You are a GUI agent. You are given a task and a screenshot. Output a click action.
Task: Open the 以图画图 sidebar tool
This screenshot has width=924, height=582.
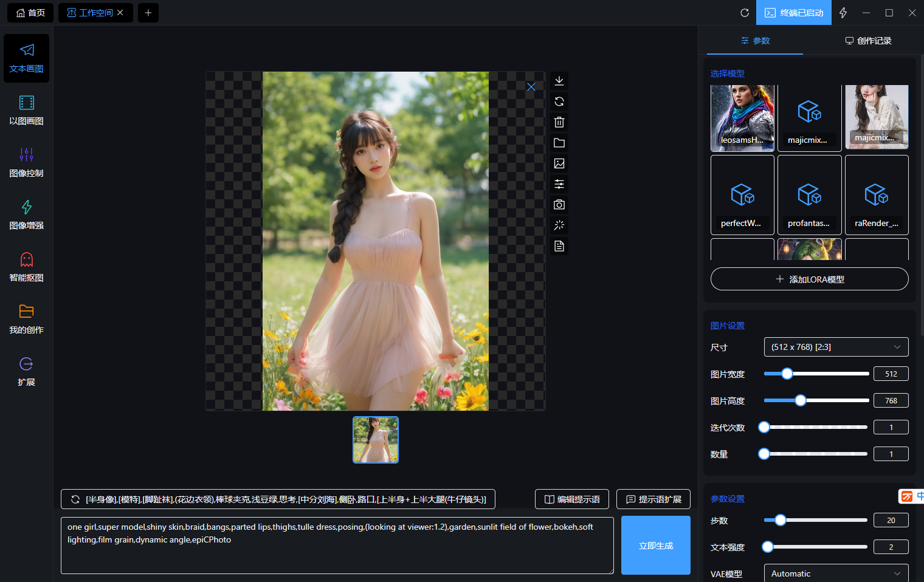point(26,111)
